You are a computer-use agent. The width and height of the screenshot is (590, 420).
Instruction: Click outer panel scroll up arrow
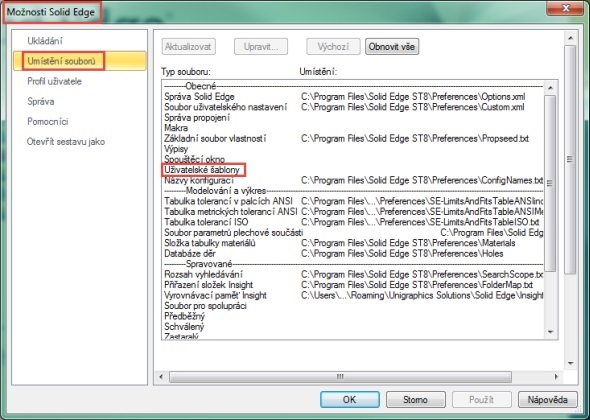(570, 38)
